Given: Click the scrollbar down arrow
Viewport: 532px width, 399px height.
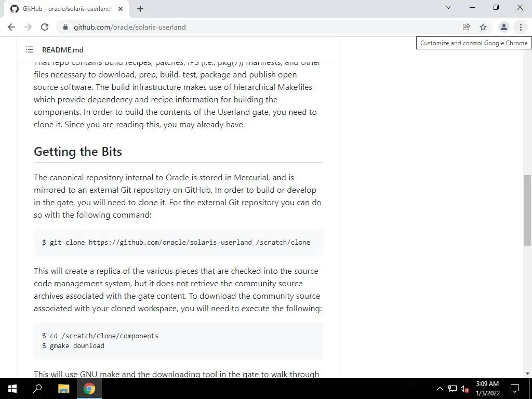Looking at the screenshot, I should pos(527,374).
